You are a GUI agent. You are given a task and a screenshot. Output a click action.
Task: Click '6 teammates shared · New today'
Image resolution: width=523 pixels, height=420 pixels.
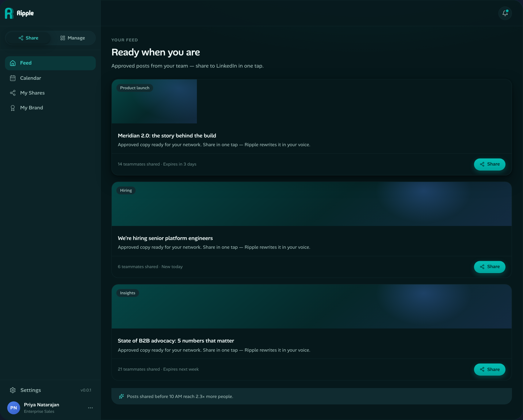pyautogui.click(x=150, y=267)
